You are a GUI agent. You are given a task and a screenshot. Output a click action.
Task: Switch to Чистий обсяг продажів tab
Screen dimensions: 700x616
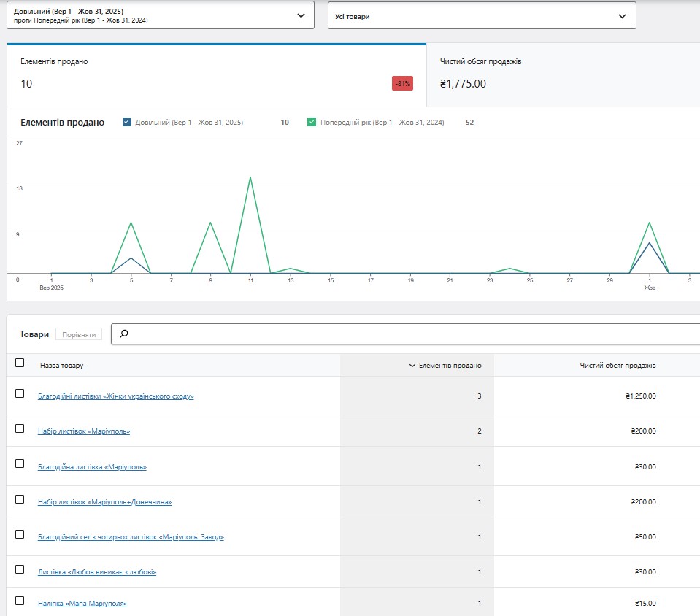(x=562, y=75)
